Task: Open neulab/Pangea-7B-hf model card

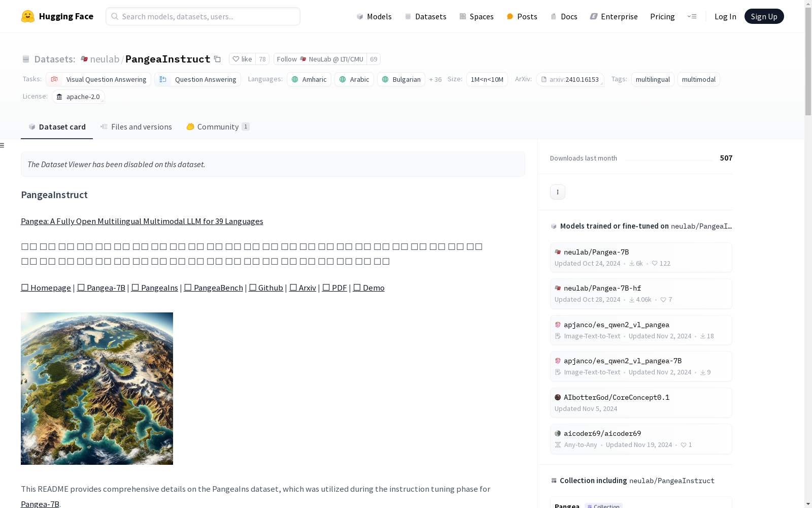Action: point(641,294)
